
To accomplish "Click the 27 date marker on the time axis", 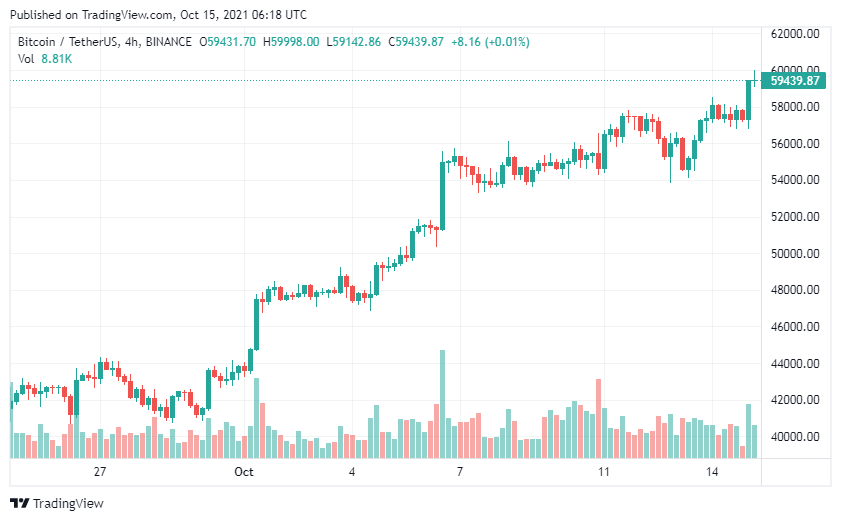I will pos(100,472).
